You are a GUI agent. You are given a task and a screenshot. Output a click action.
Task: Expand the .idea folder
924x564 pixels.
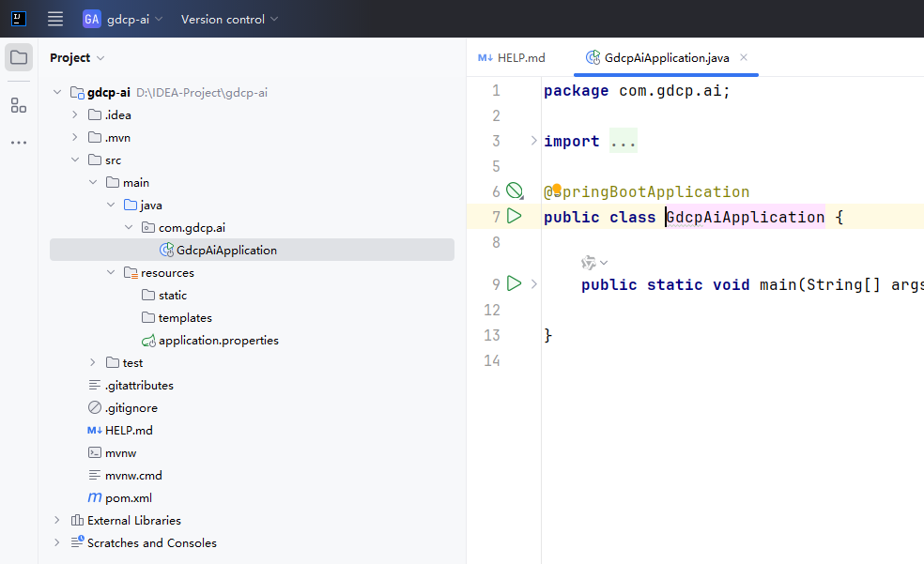coord(75,114)
